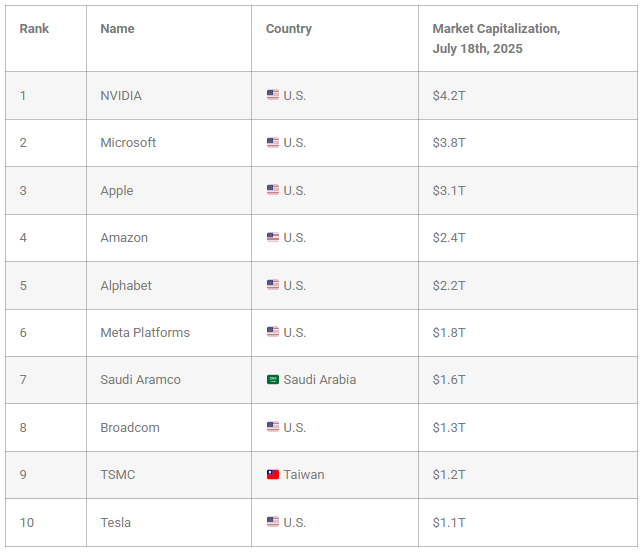643x552 pixels.
Task: Click the Taiwan flag icon
Action: click(273, 474)
